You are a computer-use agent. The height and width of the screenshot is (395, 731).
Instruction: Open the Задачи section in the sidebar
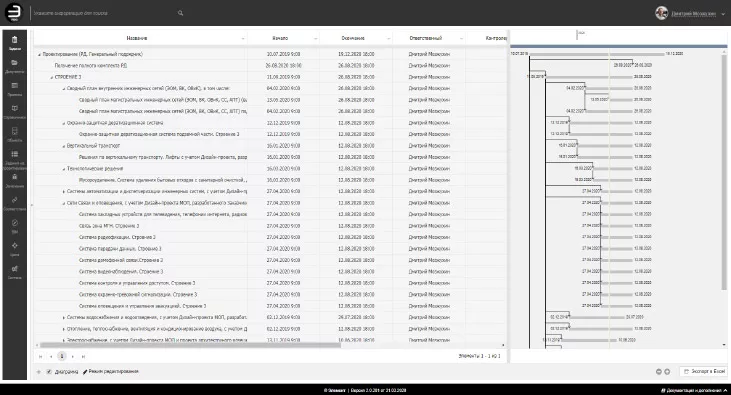point(14,42)
